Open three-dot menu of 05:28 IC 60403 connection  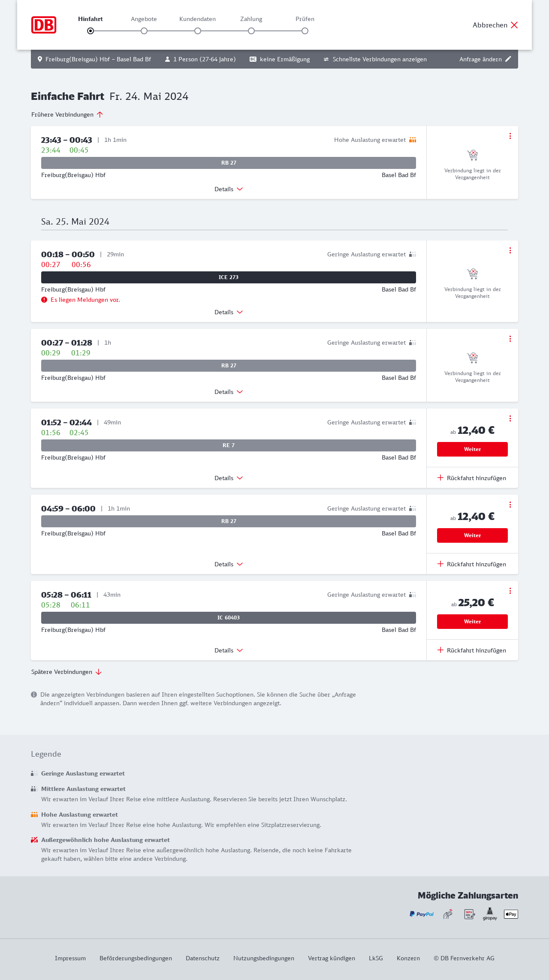click(510, 591)
